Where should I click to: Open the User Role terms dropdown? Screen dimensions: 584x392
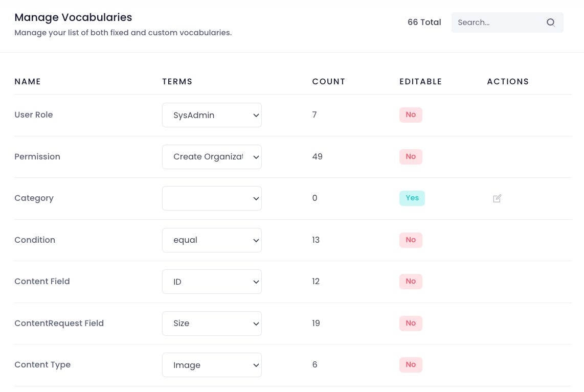[x=212, y=115]
